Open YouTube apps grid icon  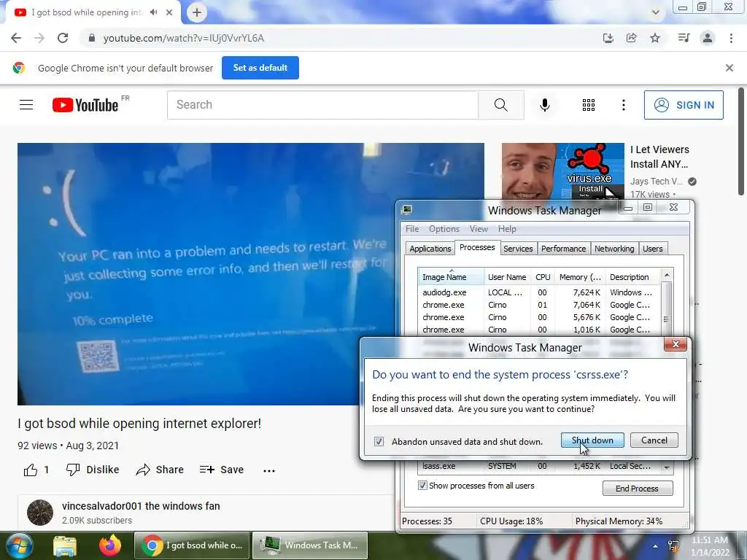point(589,105)
